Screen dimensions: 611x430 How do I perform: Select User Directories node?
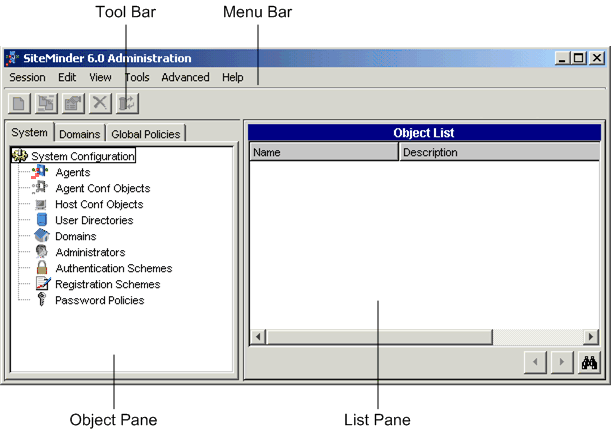point(94,220)
